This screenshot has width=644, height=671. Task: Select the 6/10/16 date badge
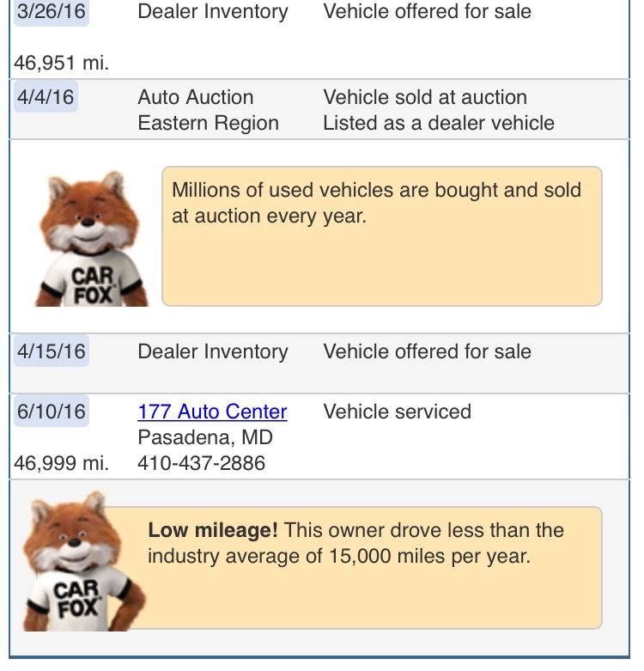51,411
